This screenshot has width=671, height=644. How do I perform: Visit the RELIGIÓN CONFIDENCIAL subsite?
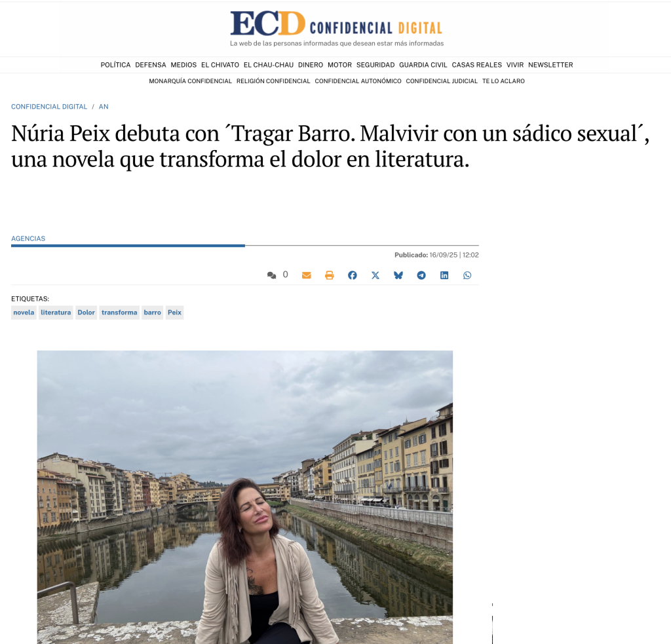pos(273,81)
